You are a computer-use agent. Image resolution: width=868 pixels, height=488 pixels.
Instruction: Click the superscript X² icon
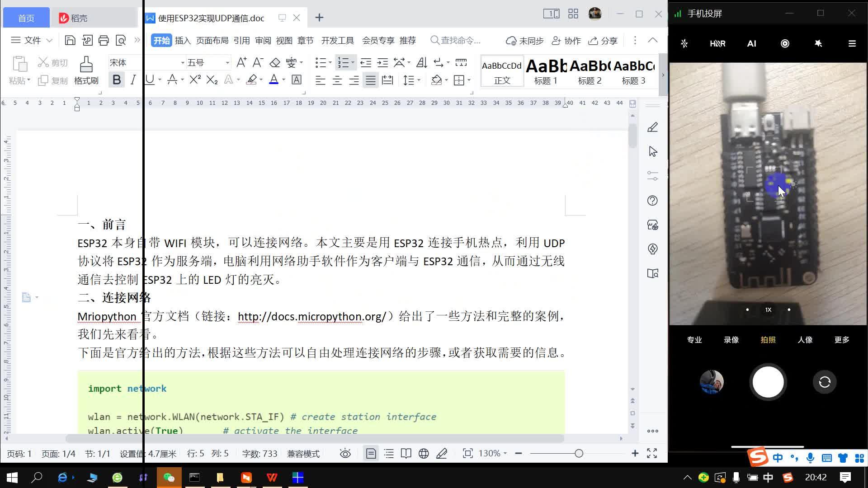[195, 80]
